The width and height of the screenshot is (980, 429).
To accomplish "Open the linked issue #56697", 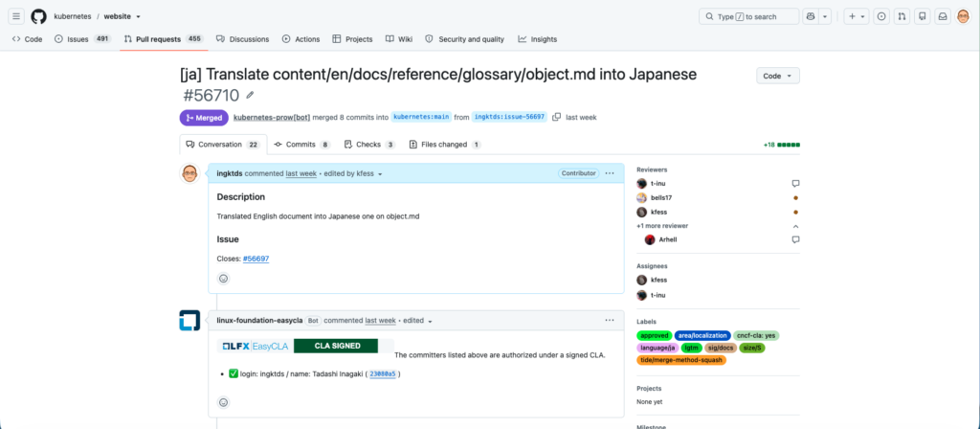I will pos(256,259).
